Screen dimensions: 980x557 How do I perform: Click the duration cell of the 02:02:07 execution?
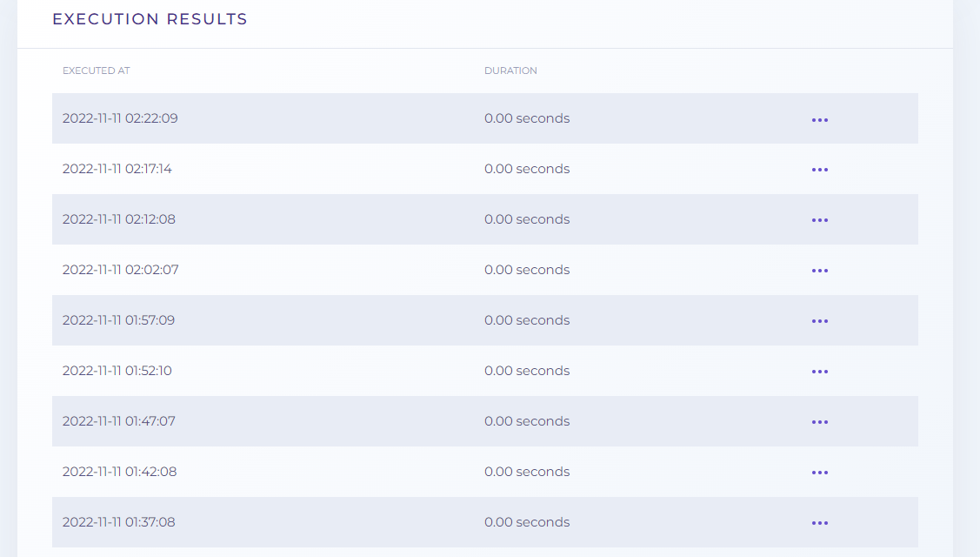pos(527,270)
